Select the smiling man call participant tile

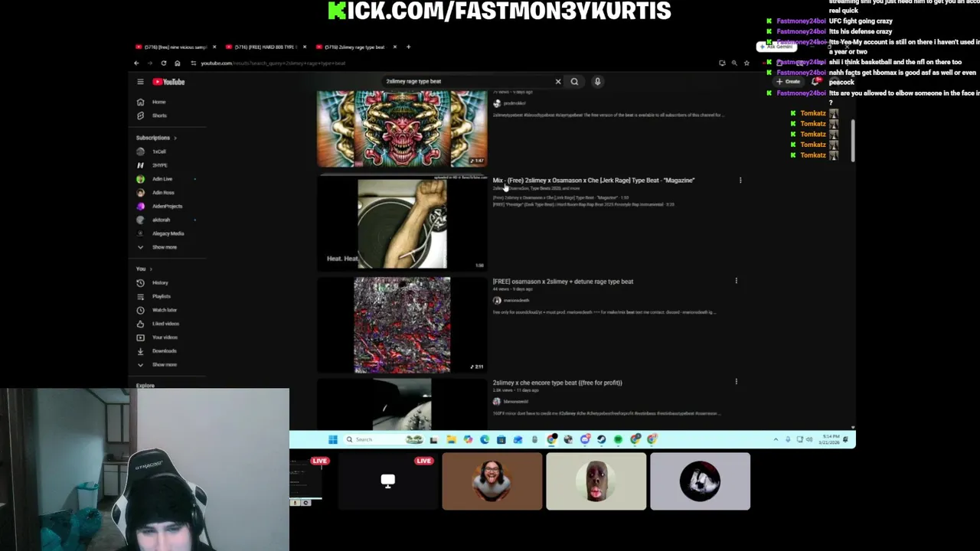tap(492, 481)
